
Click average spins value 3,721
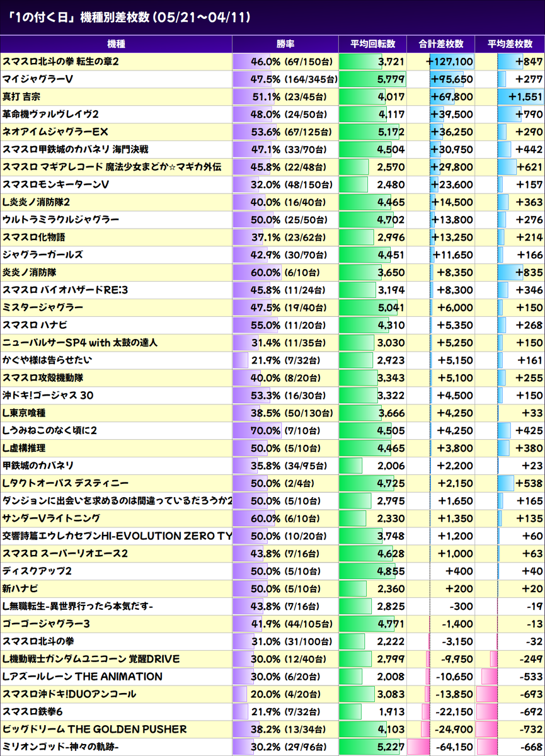click(390, 62)
